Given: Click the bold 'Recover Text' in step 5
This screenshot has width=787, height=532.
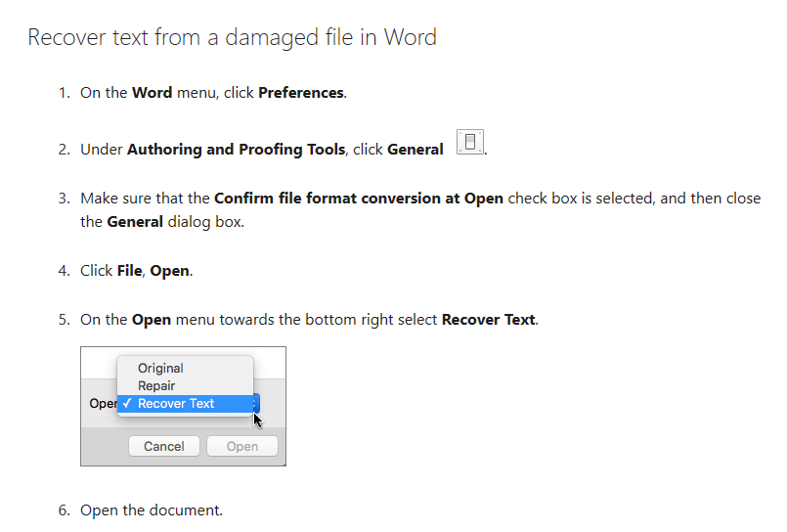Looking at the screenshot, I should click(x=488, y=320).
